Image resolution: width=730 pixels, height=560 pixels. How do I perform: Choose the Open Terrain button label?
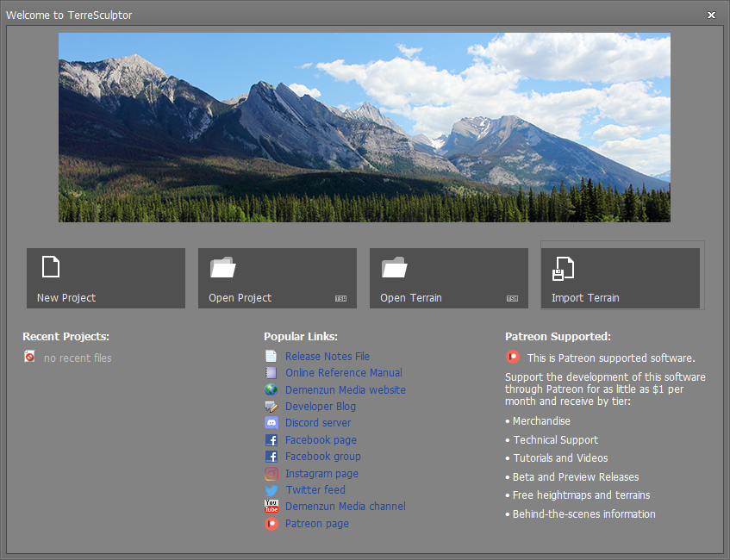click(410, 298)
